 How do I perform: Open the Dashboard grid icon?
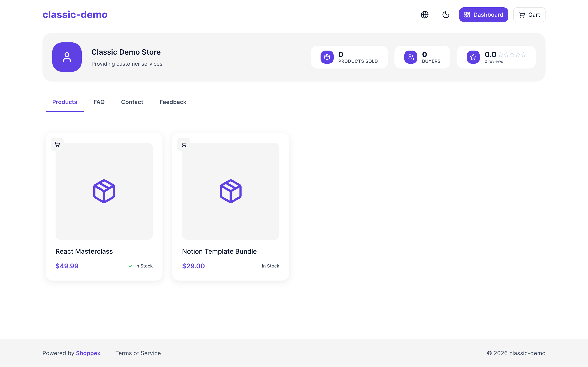click(x=467, y=14)
